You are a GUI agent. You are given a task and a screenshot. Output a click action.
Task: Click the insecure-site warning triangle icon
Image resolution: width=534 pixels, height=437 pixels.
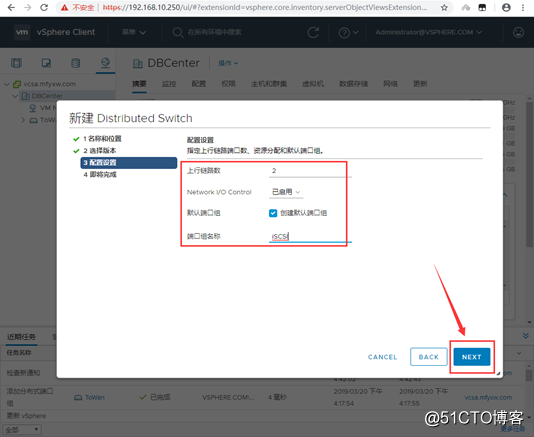pyautogui.click(x=65, y=7)
